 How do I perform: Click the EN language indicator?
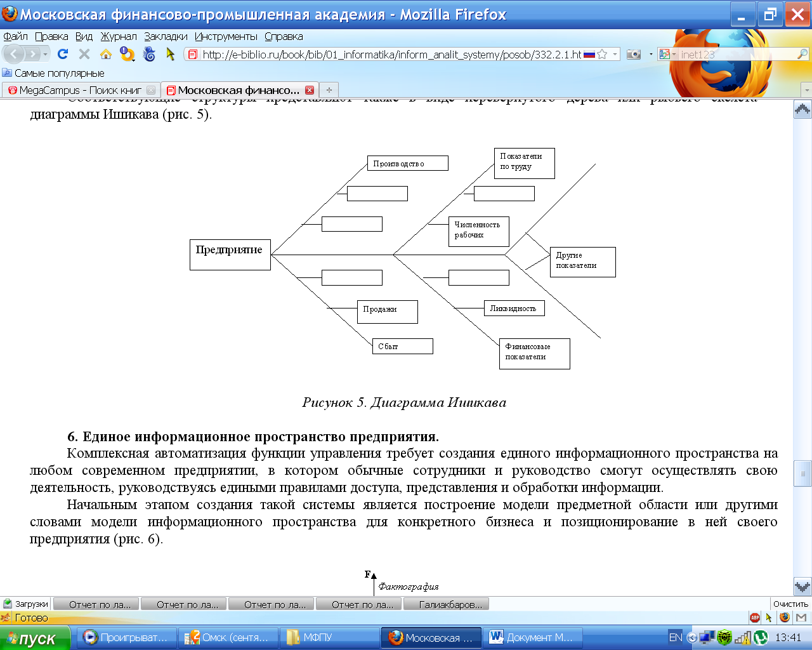tap(676, 637)
